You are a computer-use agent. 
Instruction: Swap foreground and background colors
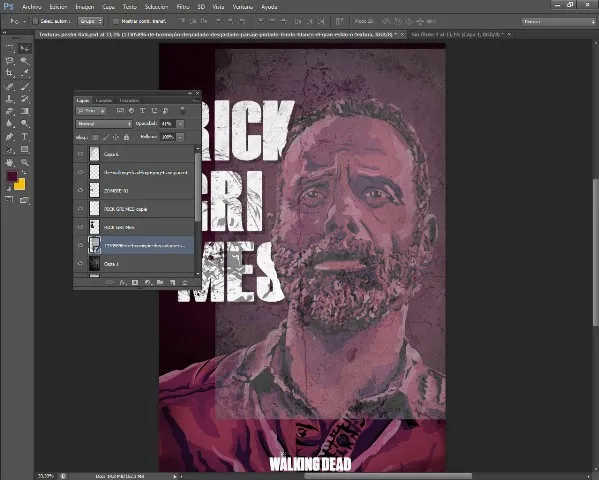click(x=24, y=173)
